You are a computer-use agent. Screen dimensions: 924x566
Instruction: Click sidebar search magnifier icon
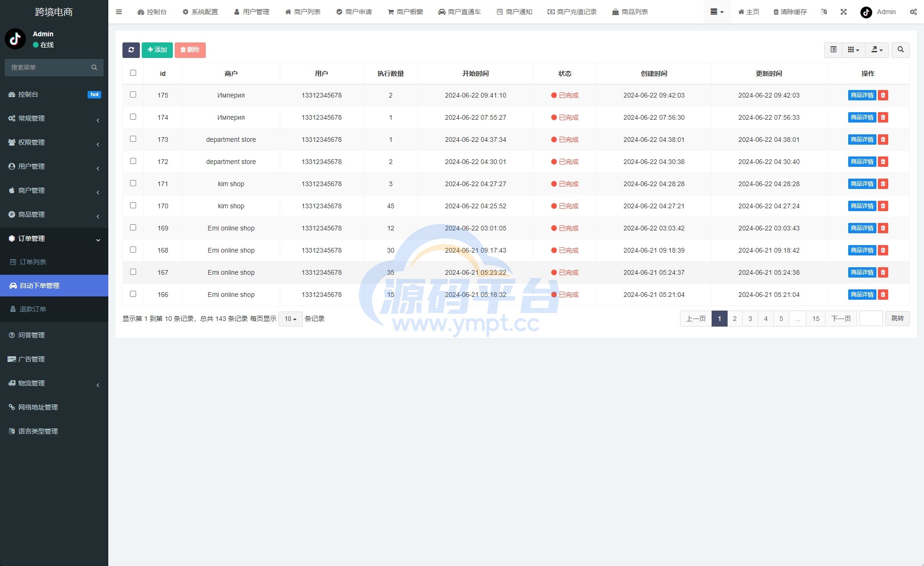point(94,67)
